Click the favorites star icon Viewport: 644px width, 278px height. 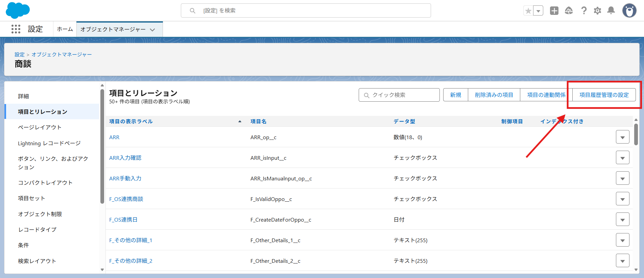[528, 11]
